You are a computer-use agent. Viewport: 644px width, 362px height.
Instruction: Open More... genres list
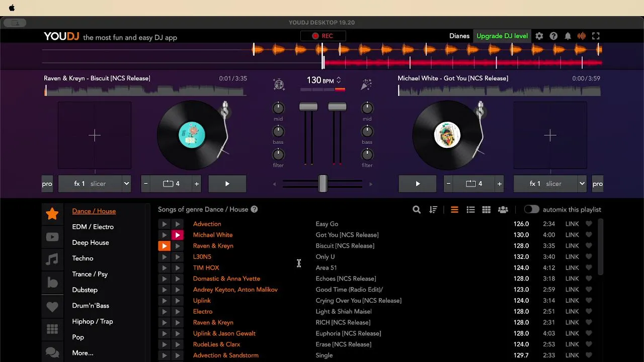point(83,353)
